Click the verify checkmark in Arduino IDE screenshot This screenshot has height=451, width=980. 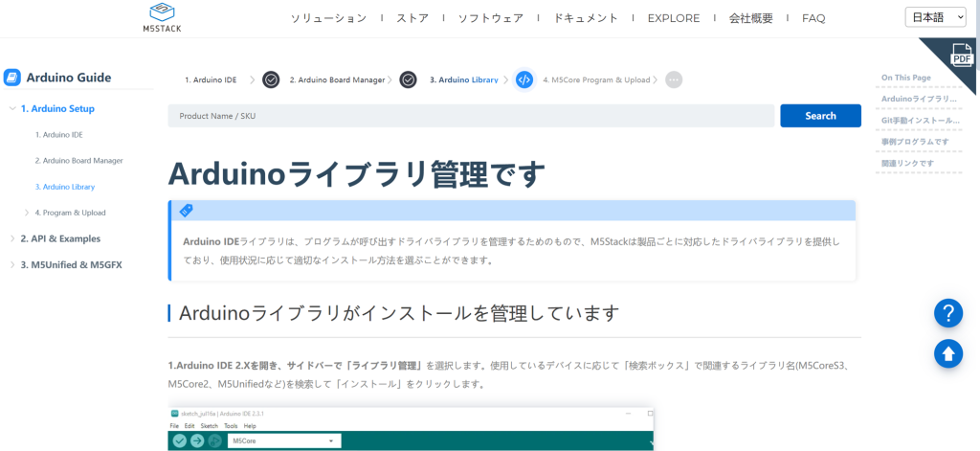180,441
